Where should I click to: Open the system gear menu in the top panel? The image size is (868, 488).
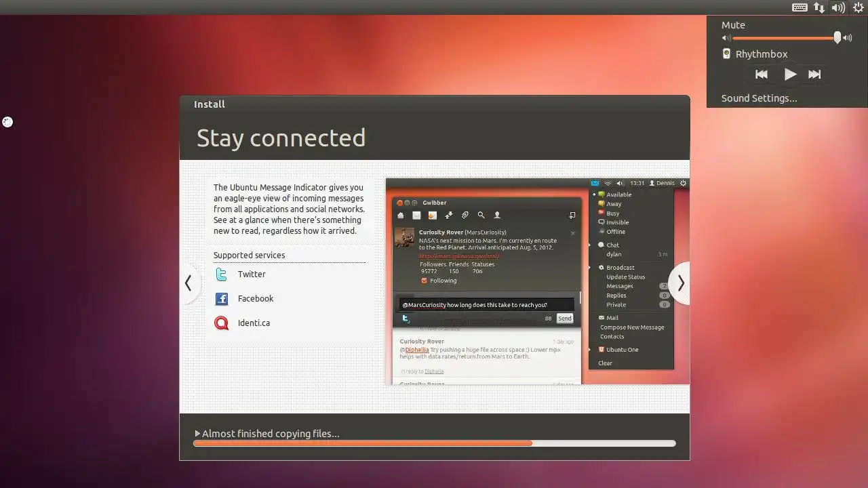coord(859,7)
